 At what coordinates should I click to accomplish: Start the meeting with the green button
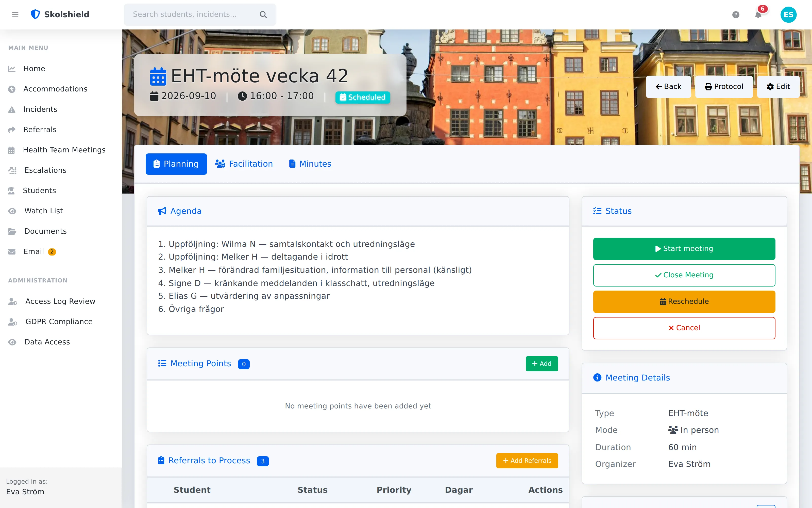[x=684, y=249]
